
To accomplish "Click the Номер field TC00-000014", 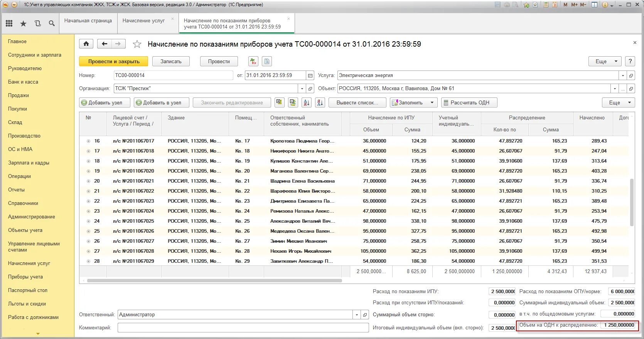I will click(174, 76).
